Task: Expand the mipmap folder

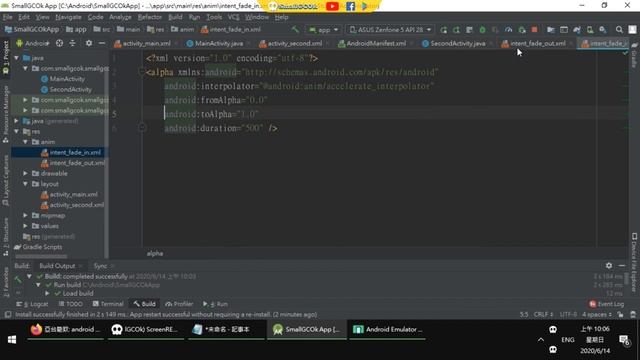Action: click(25, 216)
